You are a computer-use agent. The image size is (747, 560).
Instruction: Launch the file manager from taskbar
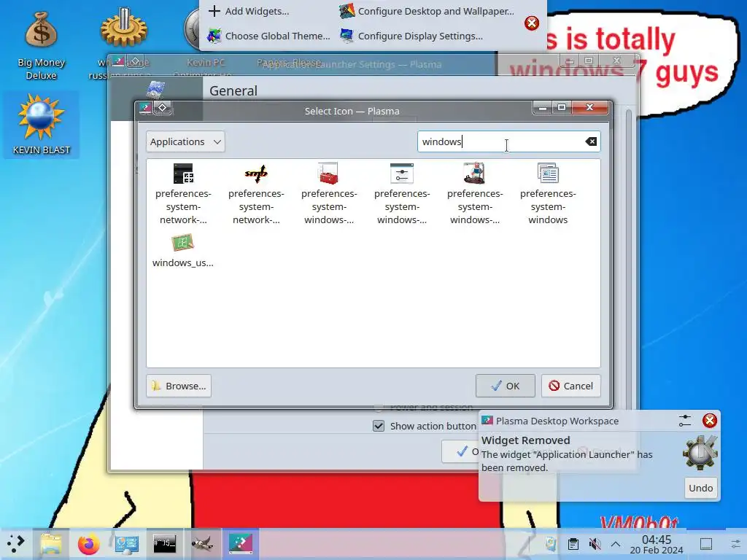coord(50,543)
